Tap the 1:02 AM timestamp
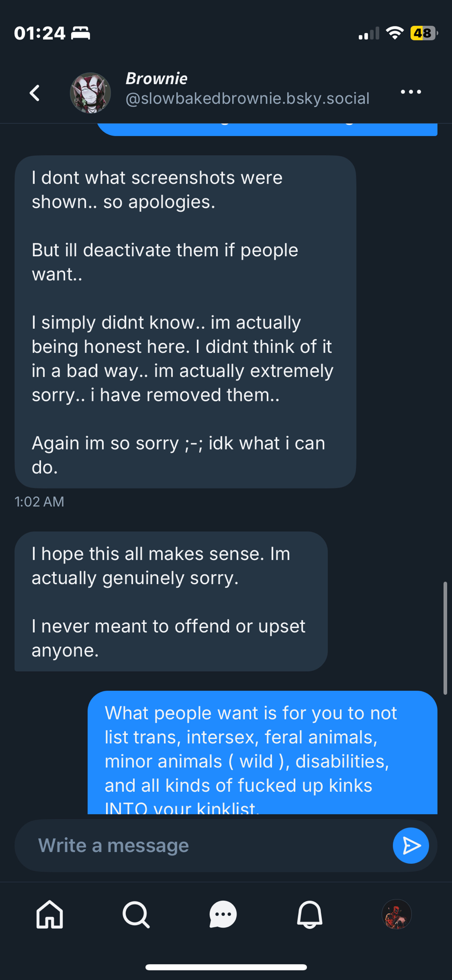This screenshot has height=980, width=452. [x=39, y=502]
